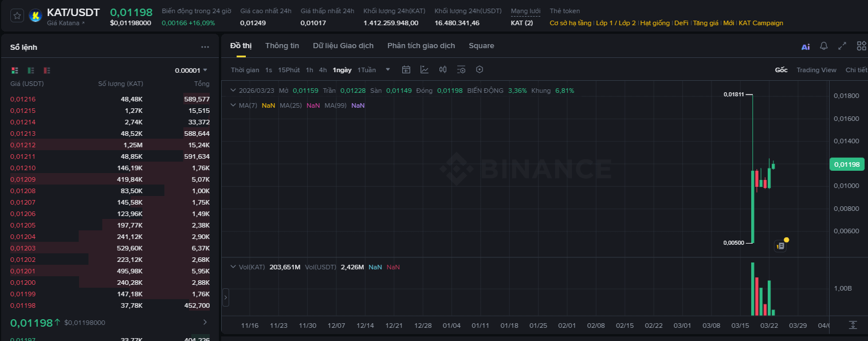Image resolution: width=868 pixels, height=341 pixels.
Task: Click the 03/22 date on time axis
Action: pyautogui.click(x=769, y=326)
